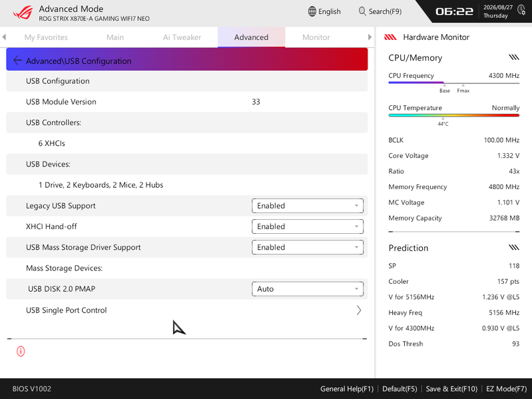Select XHCI Hand-off label
Image resolution: width=532 pixels, height=399 pixels.
[51, 226]
